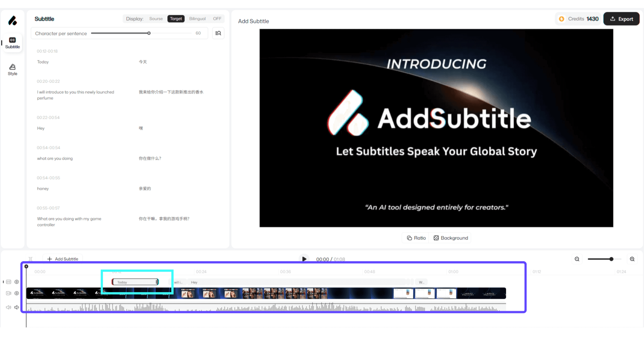Click the timeline zoom in magnifier
This screenshot has width=644, height=337.
pos(632,259)
